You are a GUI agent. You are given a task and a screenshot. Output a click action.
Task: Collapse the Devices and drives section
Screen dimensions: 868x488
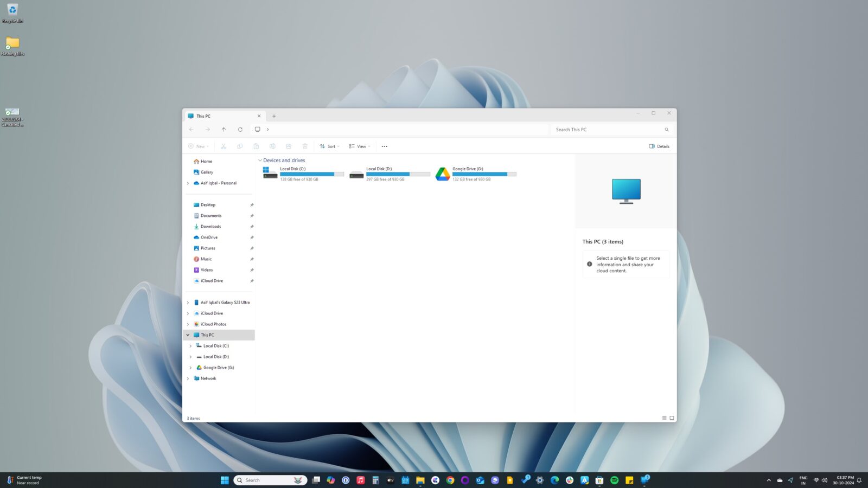click(260, 160)
